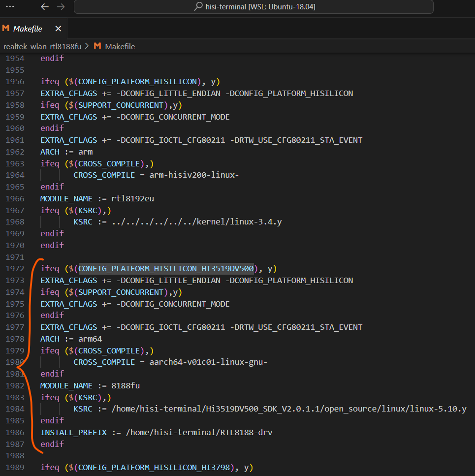Image resolution: width=475 pixels, height=476 pixels.
Task: Click highlighted CONFIG_PLATFORM_HISILICON_HI3519DV500 text
Action: (x=166, y=269)
